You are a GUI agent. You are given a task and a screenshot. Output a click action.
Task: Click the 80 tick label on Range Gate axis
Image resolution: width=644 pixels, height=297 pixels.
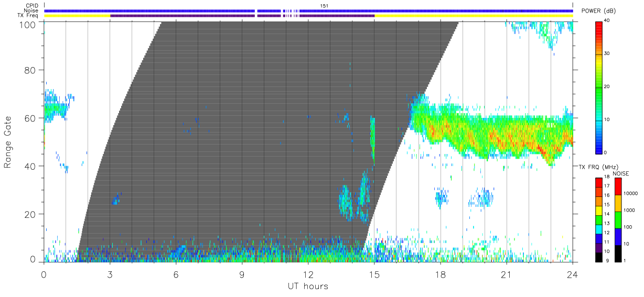coord(31,70)
